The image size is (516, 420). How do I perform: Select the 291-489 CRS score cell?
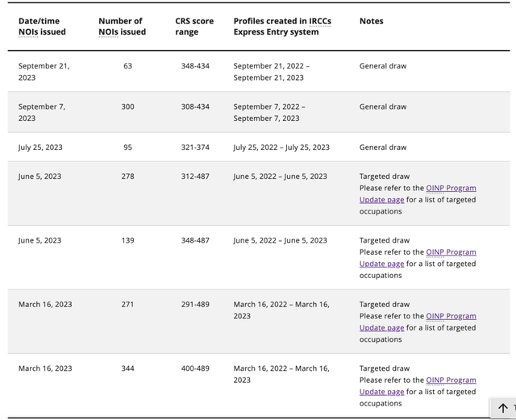point(195,304)
